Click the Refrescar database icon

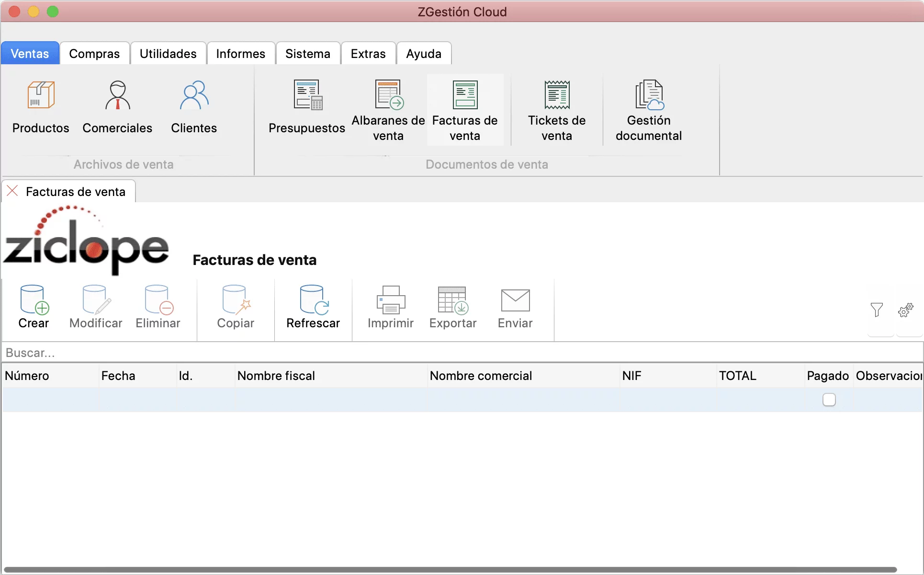tap(313, 300)
